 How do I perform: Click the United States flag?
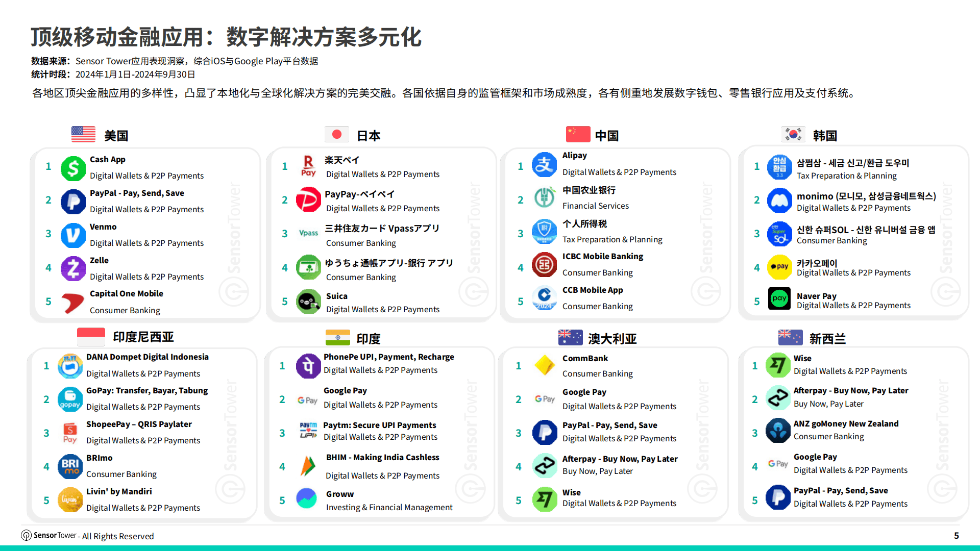click(x=83, y=135)
